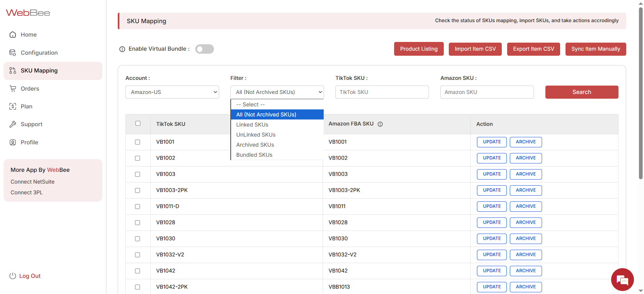Select Archived SKUs option in filter
This screenshot has height=294, width=644.
tap(255, 145)
